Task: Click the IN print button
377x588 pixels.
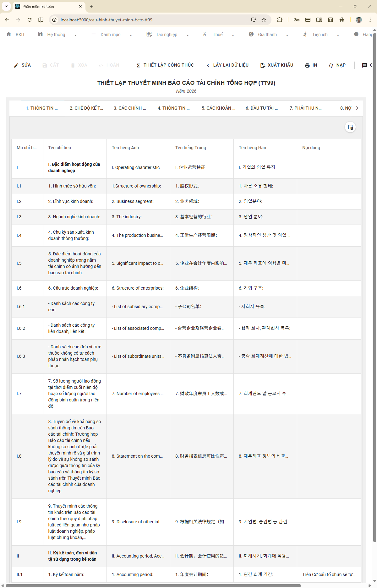Action: (x=311, y=65)
